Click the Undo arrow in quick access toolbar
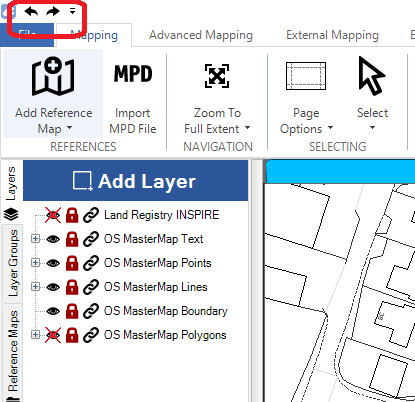The image size is (415, 402). pos(31,11)
